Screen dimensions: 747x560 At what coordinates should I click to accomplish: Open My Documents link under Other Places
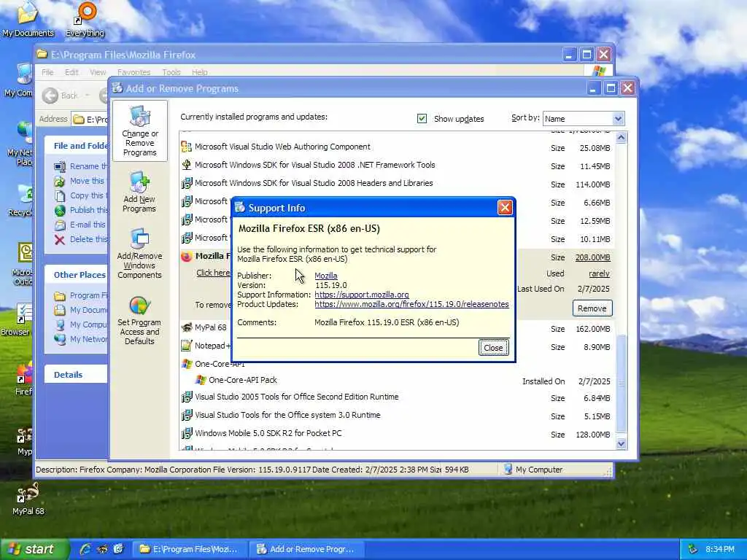click(81, 311)
